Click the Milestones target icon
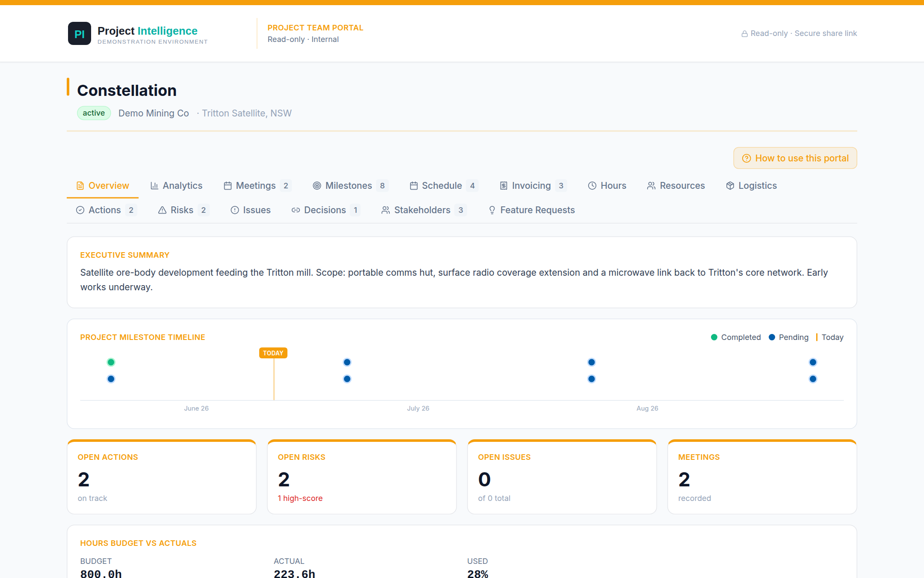Image resolution: width=924 pixels, height=578 pixels. tap(317, 186)
